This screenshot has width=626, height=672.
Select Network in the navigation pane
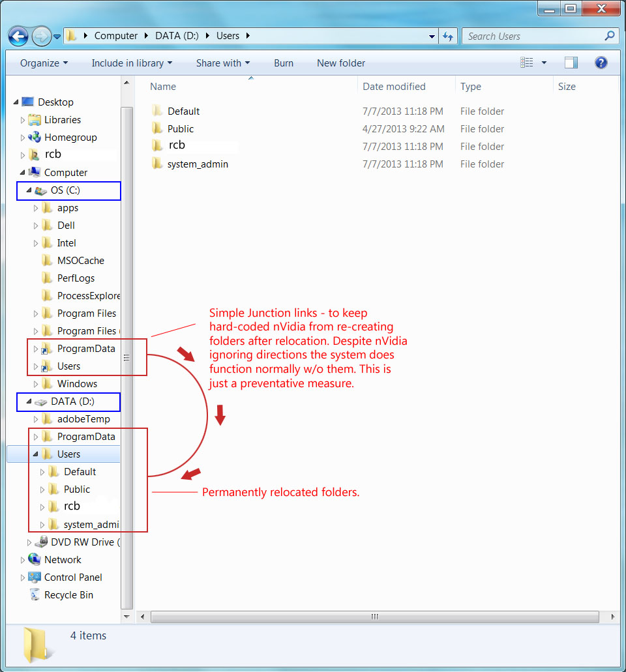pyautogui.click(x=63, y=560)
